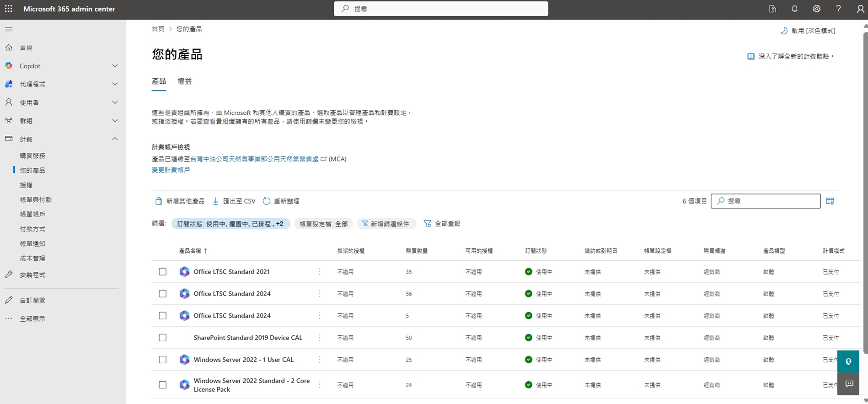Select the 產品 tab
Viewport: 868px width, 404px height.
tap(159, 81)
